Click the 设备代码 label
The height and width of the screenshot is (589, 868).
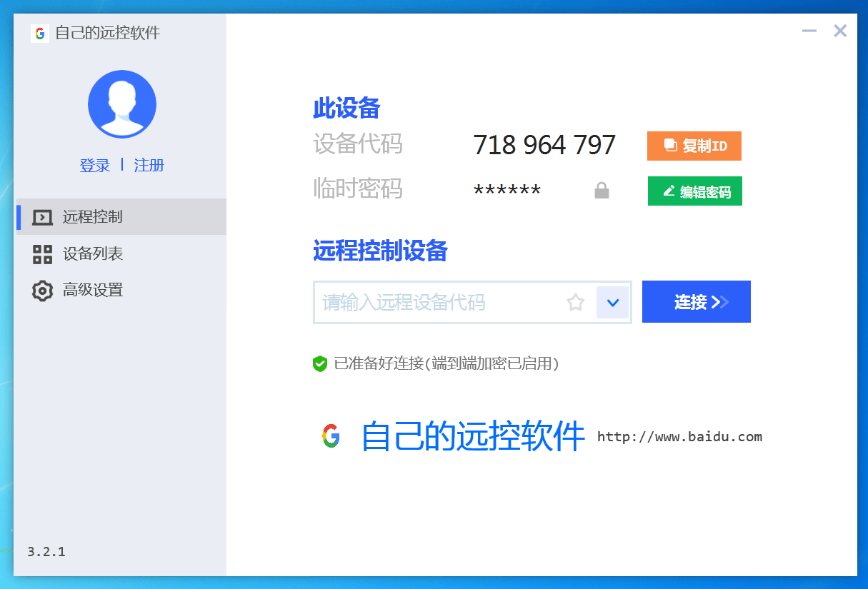(358, 144)
